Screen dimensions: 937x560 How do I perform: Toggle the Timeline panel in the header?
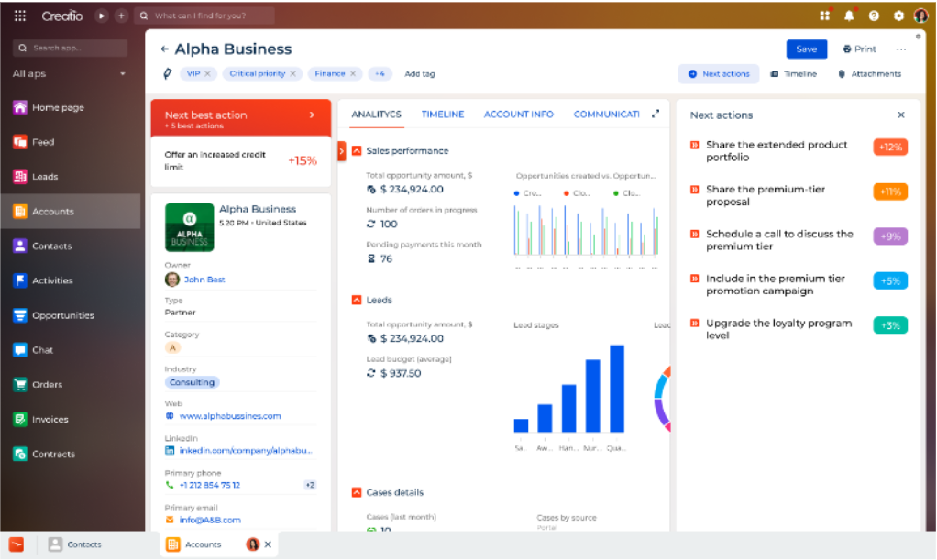pyautogui.click(x=794, y=73)
